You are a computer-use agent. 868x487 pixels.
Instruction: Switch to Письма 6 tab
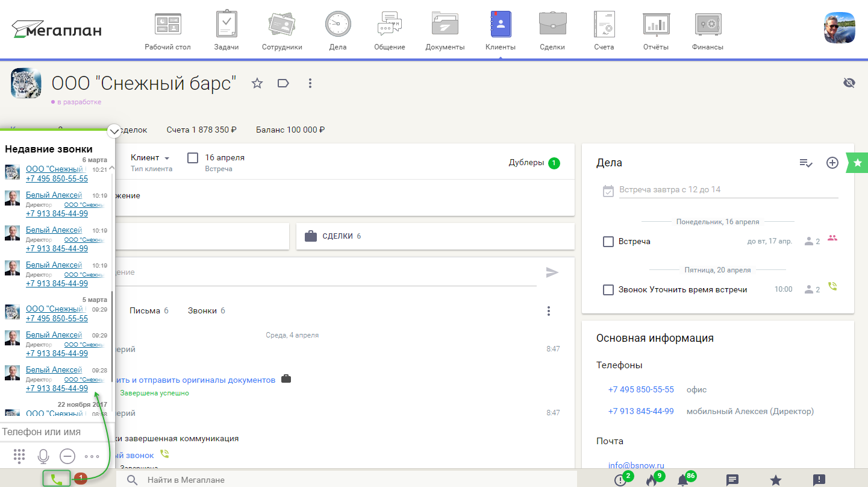(149, 311)
